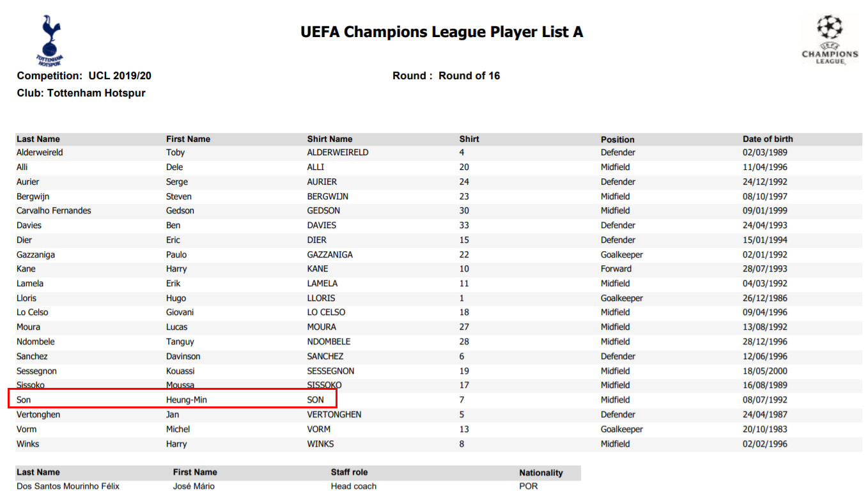This screenshot has width=868, height=501.
Task: Click Kane's Forward position cell
Action: click(616, 269)
